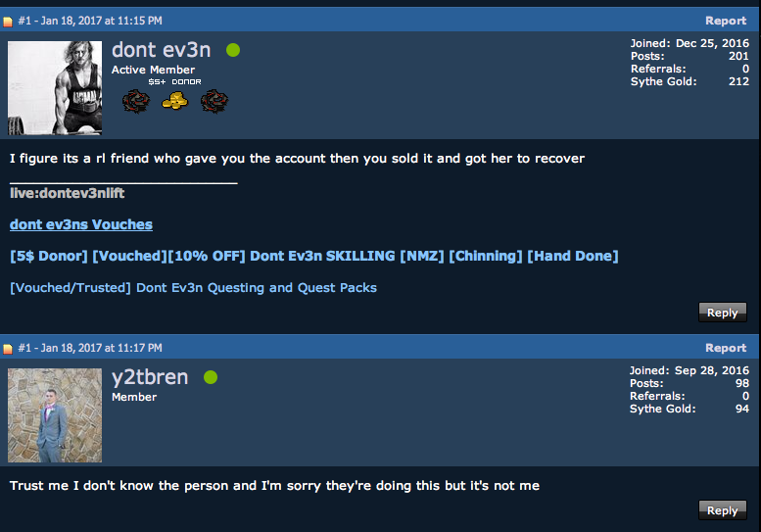The width and height of the screenshot is (761, 532).
Task: Click the post icon beside Jan 18 11:17 PM
Action: (x=8, y=349)
